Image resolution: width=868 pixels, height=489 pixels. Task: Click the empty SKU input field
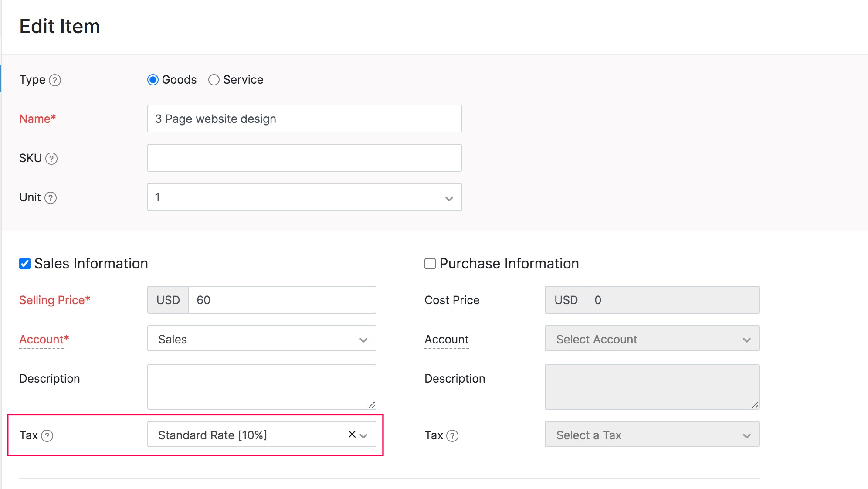pos(304,158)
